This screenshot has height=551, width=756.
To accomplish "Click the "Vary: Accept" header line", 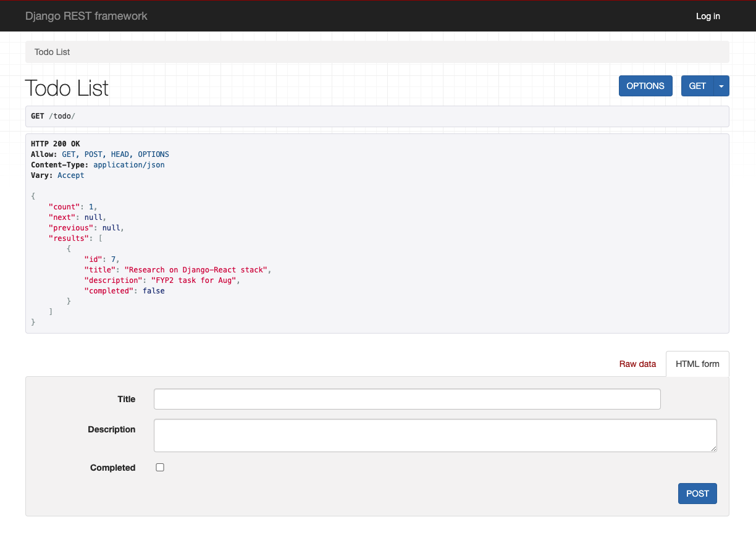I will tap(57, 175).
